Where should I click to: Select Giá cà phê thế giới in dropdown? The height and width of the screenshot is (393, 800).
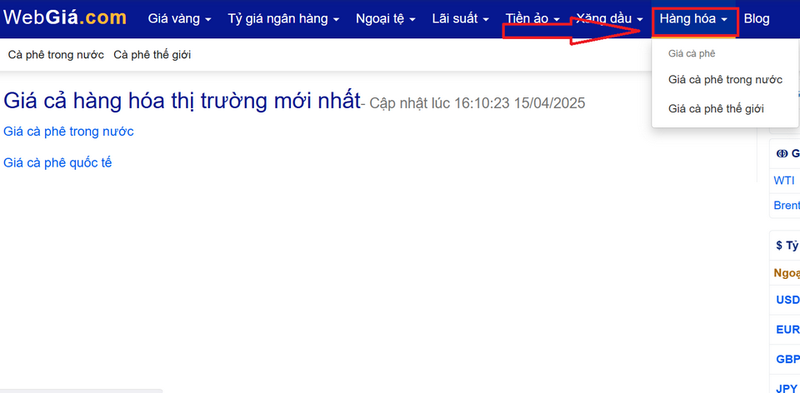(x=716, y=108)
